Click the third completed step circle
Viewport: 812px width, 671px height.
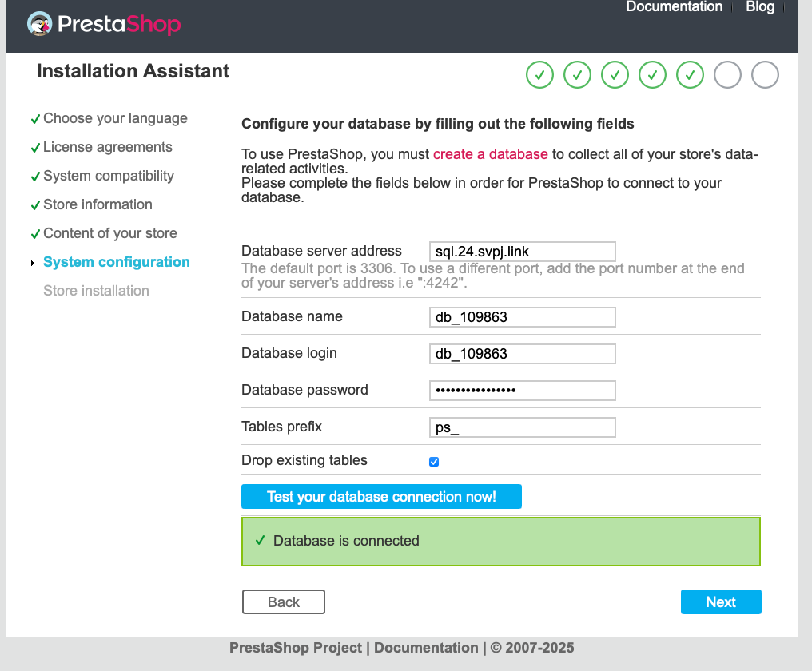[x=615, y=75]
